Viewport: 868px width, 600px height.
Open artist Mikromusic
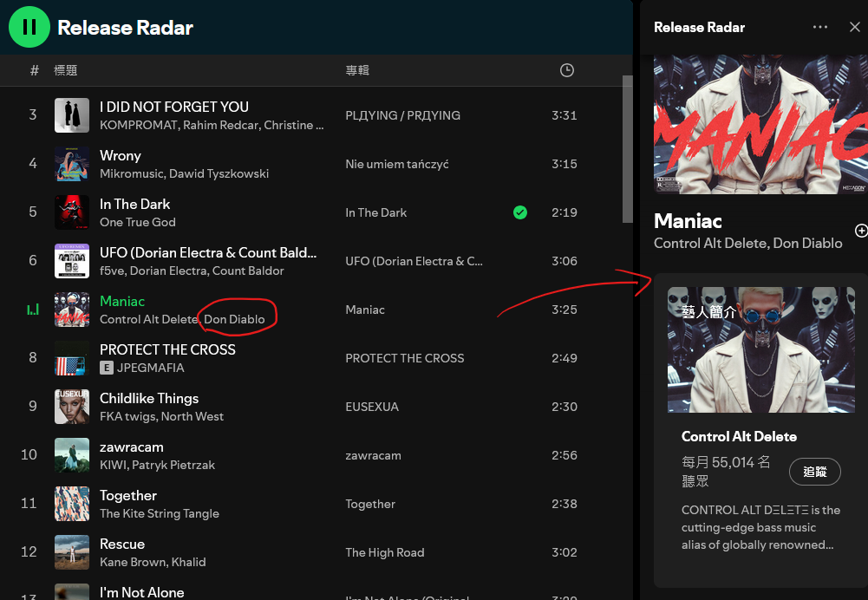[x=131, y=173]
